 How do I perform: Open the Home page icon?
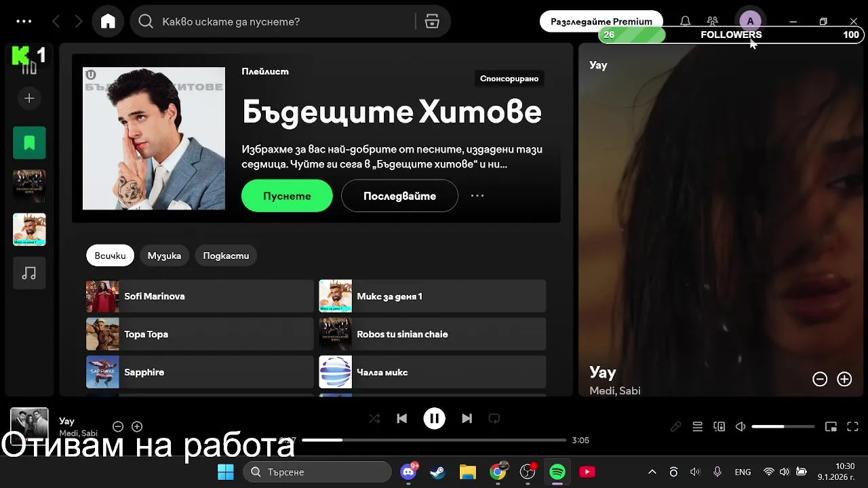coord(108,22)
